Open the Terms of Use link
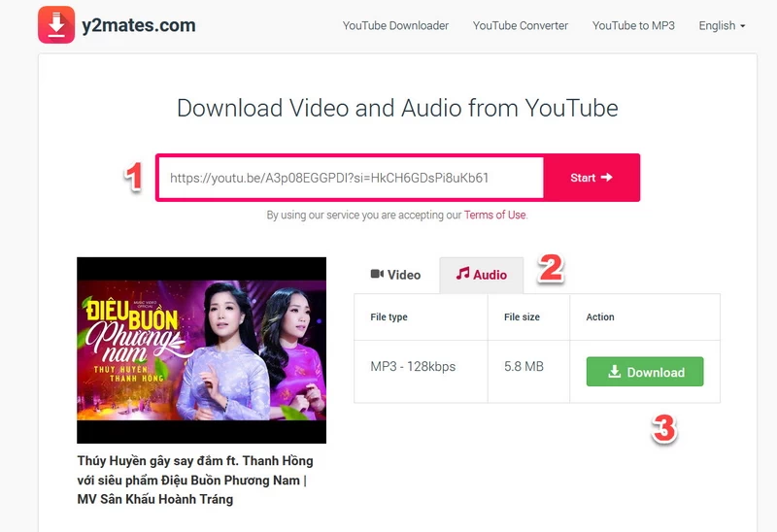 point(495,215)
